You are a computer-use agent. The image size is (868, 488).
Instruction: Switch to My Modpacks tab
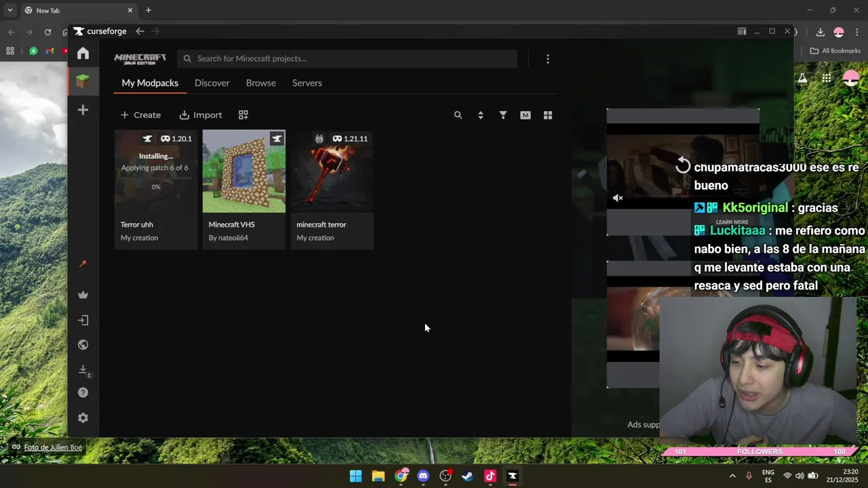150,83
